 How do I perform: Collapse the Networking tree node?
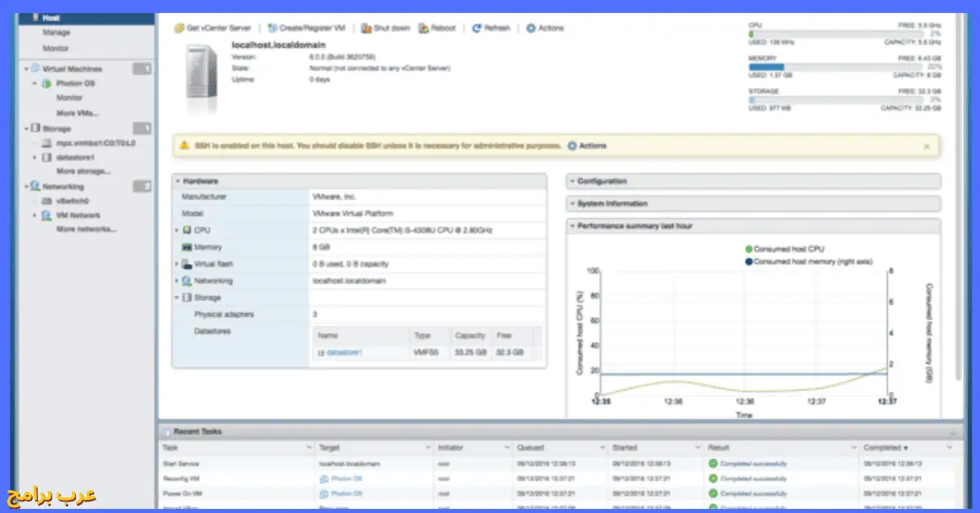point(26,186)
